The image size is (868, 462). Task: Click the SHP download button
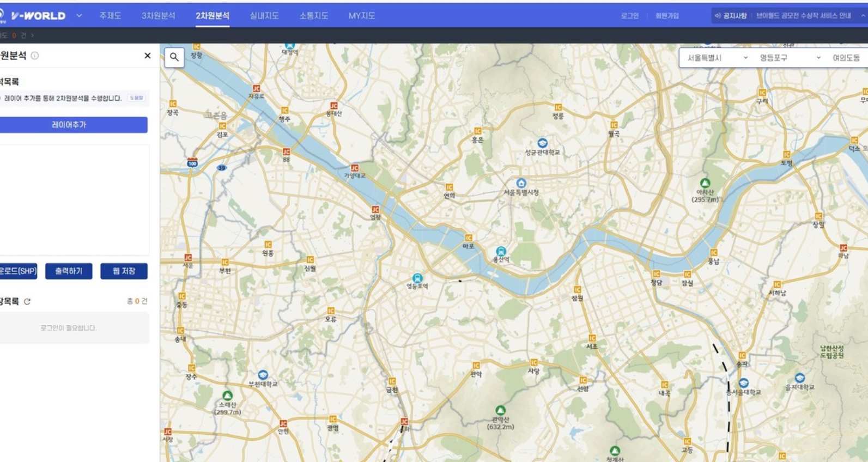[x=18, y=271]
